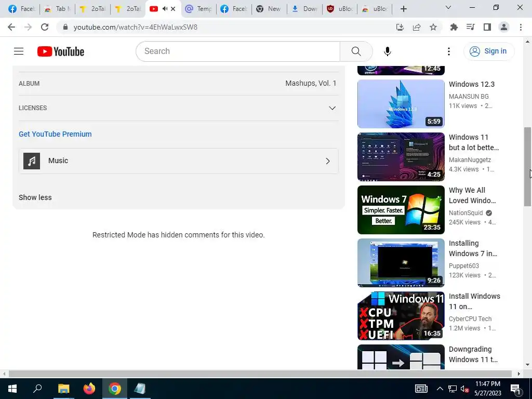532x399 pixels.
Task: Go to the YouTube home logo
Action: (x=61, y=51)
